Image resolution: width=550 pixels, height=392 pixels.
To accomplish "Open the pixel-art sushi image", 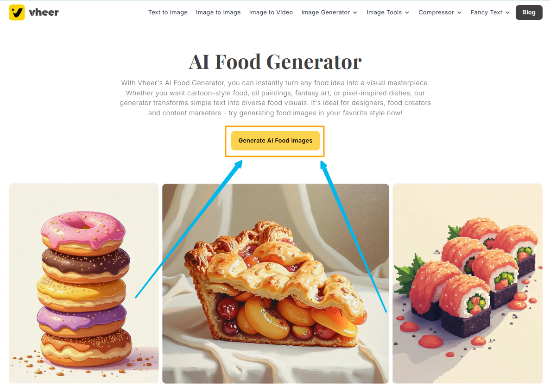I will pyautogui.click(x=468, y=283).
